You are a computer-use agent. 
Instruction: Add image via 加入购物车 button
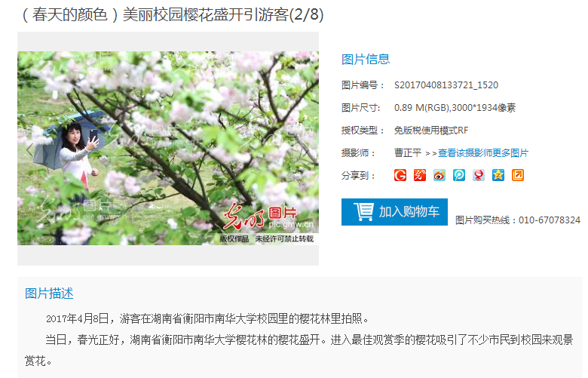coord(394,212)
